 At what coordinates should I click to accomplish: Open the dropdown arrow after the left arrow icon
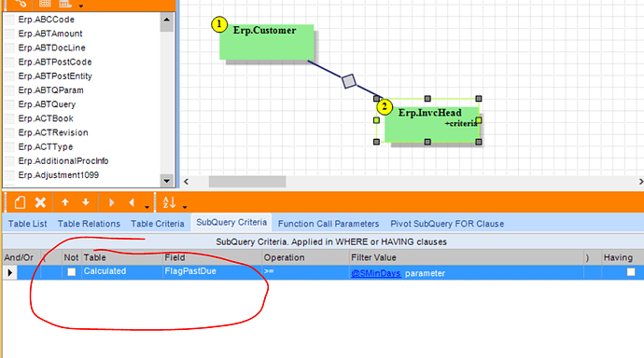coord(147,207)
